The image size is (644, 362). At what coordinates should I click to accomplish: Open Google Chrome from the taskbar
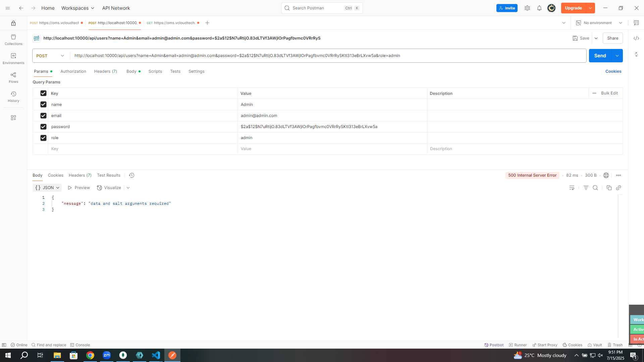pyautogui.click(x=90, y=355)
